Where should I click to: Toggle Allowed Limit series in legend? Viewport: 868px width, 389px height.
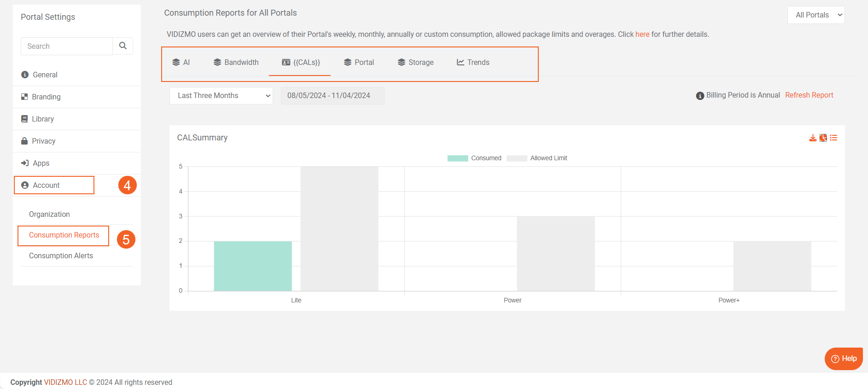coord(537,158)
